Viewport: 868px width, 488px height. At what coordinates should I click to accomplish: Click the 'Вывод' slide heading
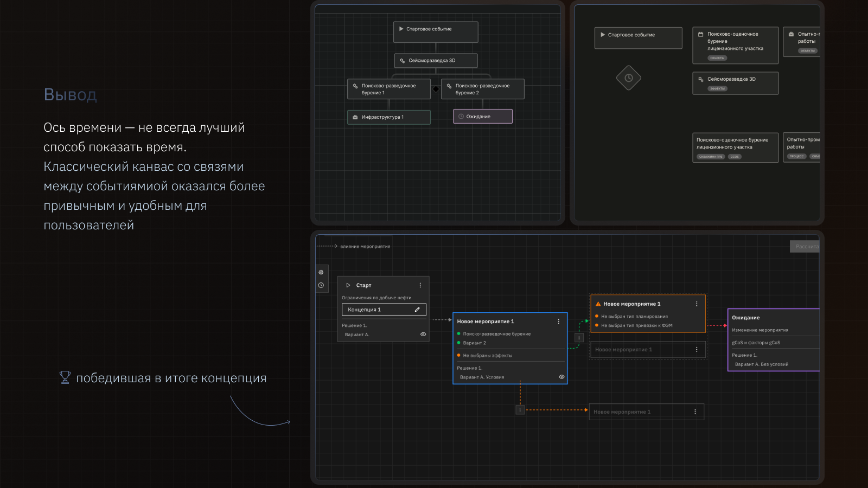(x=70, y=95)
